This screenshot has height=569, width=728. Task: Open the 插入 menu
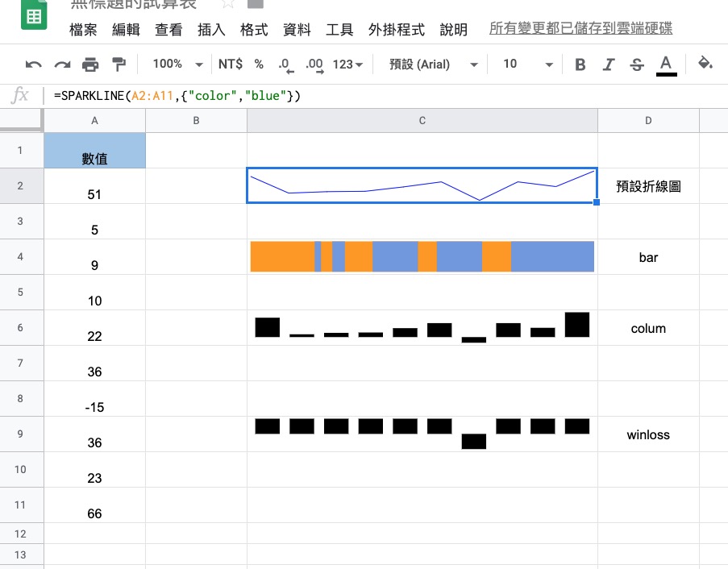[211, 30]
